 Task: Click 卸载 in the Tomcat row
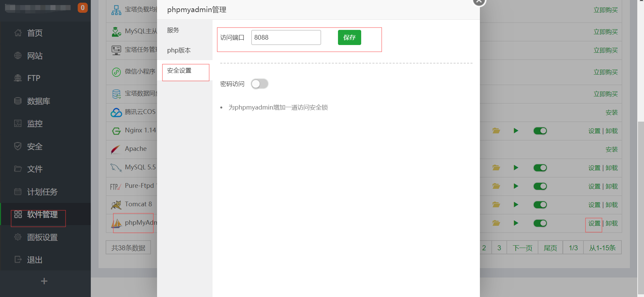pos(612,205)
